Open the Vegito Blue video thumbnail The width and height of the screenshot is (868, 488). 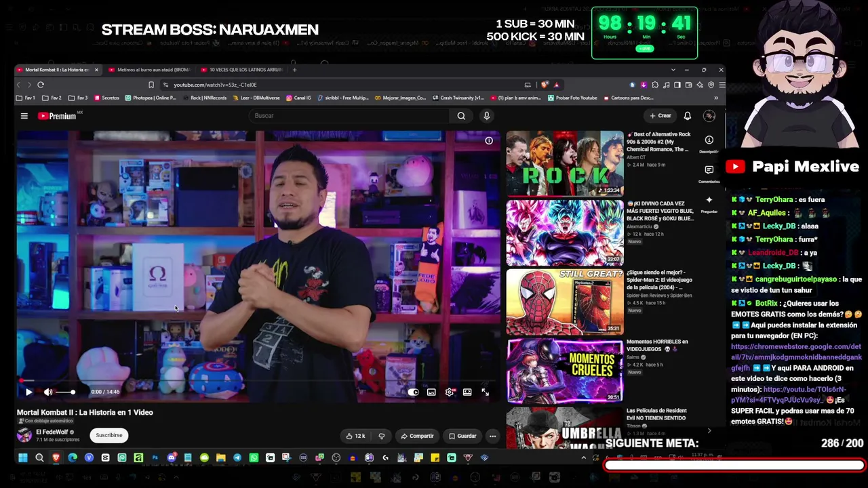(565, 232)
